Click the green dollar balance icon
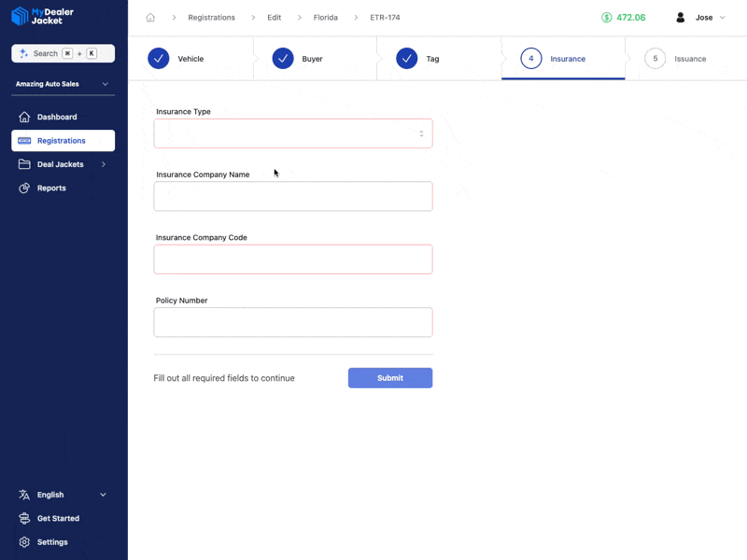 coord(607,18)
